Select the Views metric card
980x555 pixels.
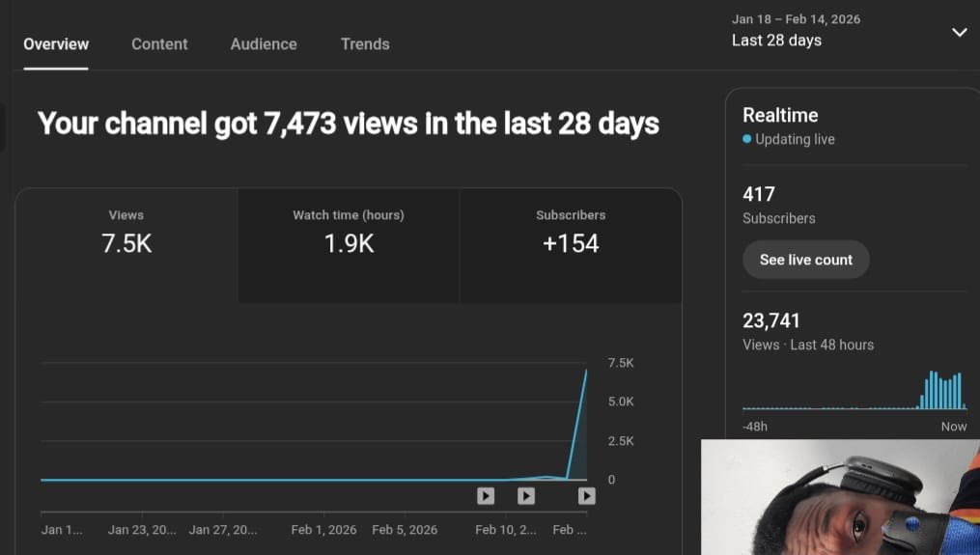126,245
